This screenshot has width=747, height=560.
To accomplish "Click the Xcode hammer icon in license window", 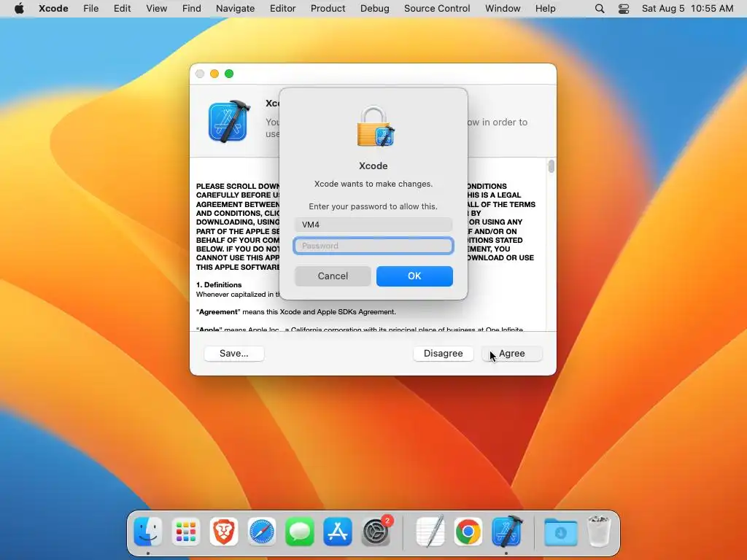I will click(229, 122).
